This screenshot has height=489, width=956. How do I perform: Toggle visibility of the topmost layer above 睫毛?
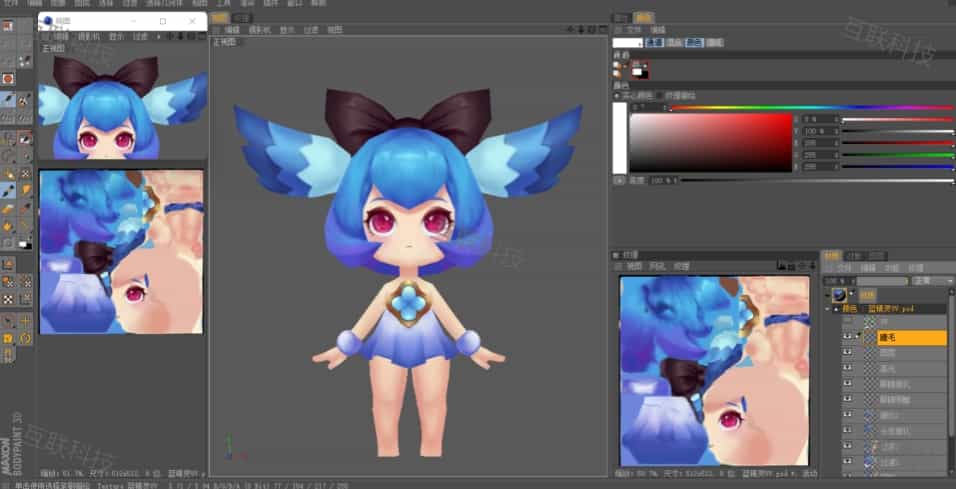(847, 321)
